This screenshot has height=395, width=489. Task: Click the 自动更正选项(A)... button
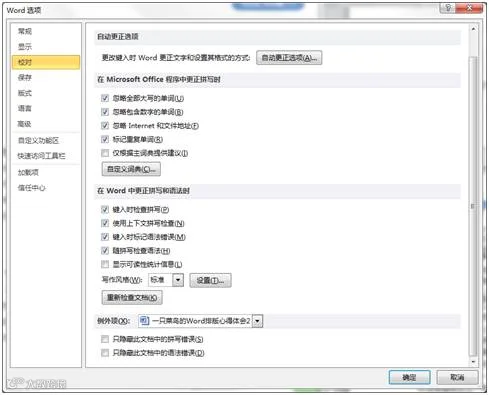289,58
